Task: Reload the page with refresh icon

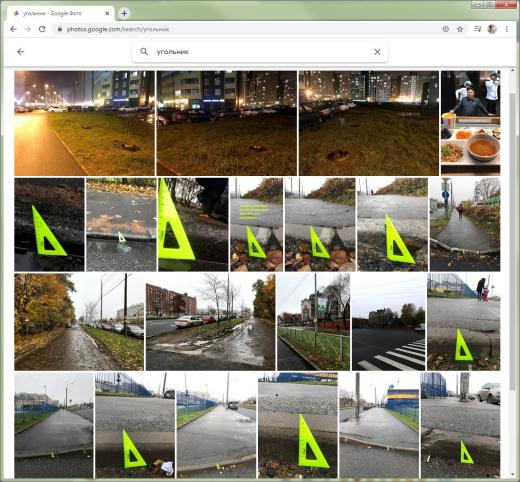Action: tap(42, 29)
